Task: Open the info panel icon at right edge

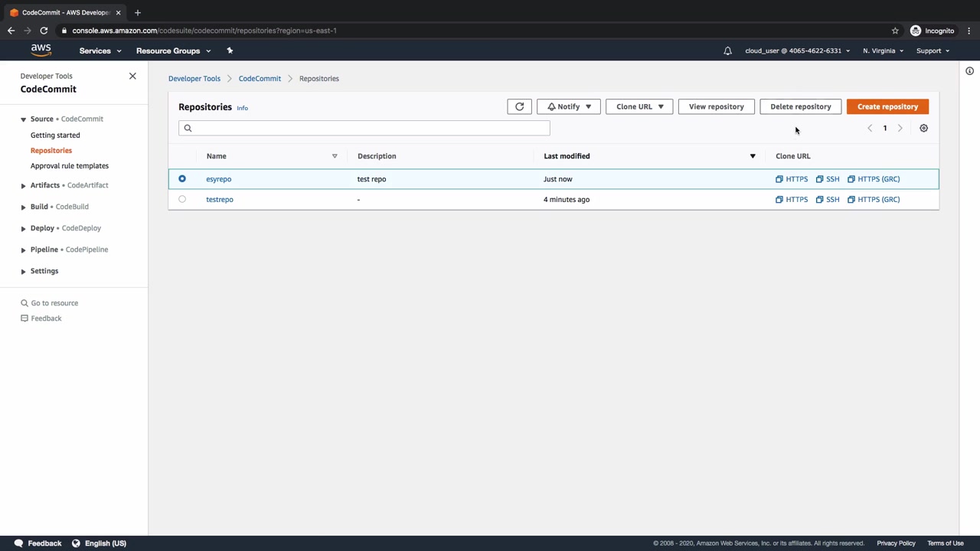Action: coord(969,71)
